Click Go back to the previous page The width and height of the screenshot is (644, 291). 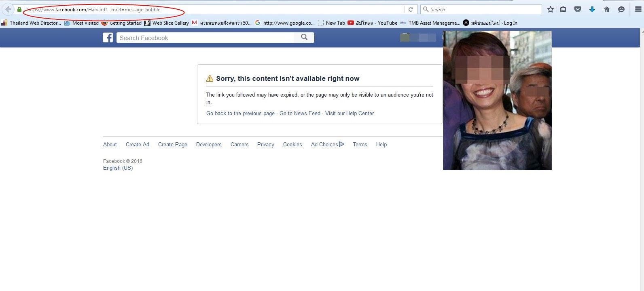(240, 113)
